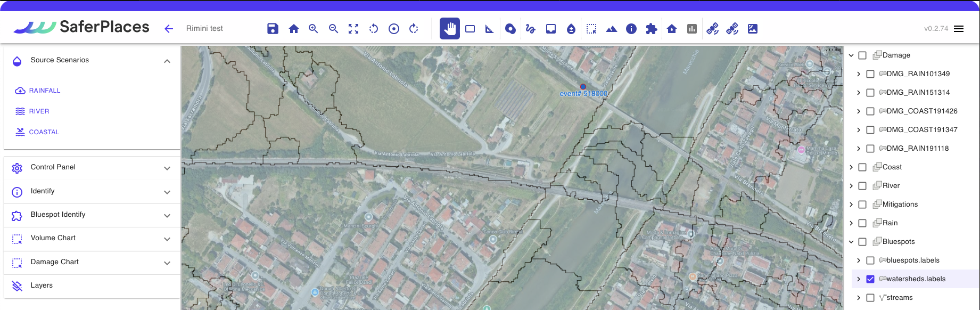Click the save project icon

coord(273,29)
